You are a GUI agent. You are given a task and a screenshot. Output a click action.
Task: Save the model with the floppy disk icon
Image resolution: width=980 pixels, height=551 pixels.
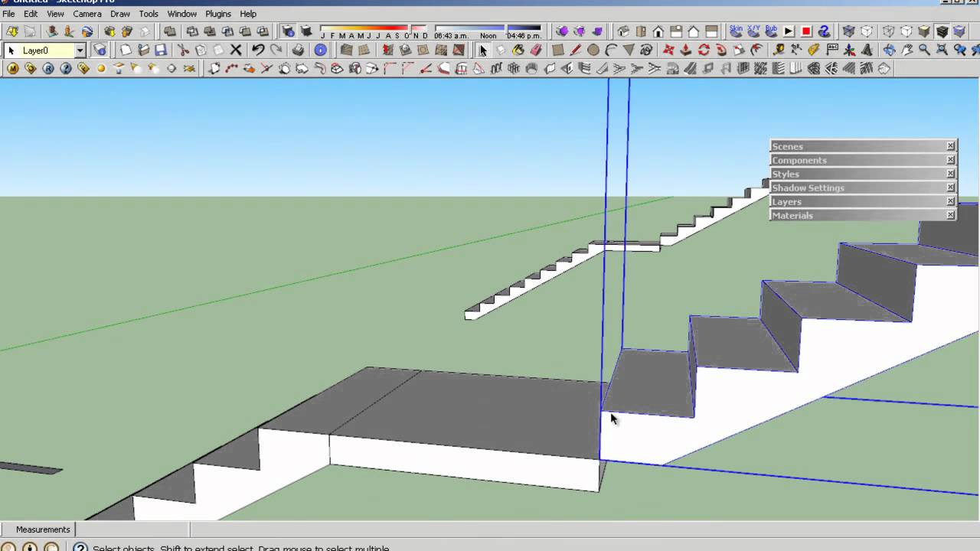point(161,51)
